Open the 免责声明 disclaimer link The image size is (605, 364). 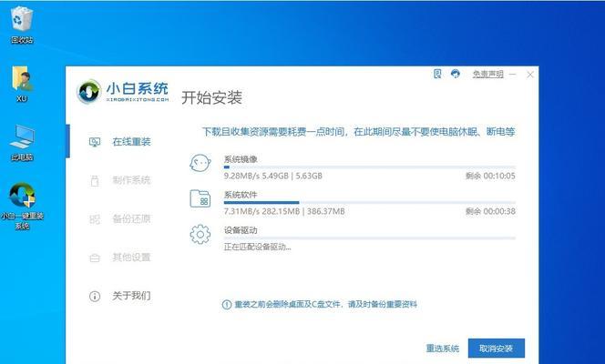click(488, 74)
